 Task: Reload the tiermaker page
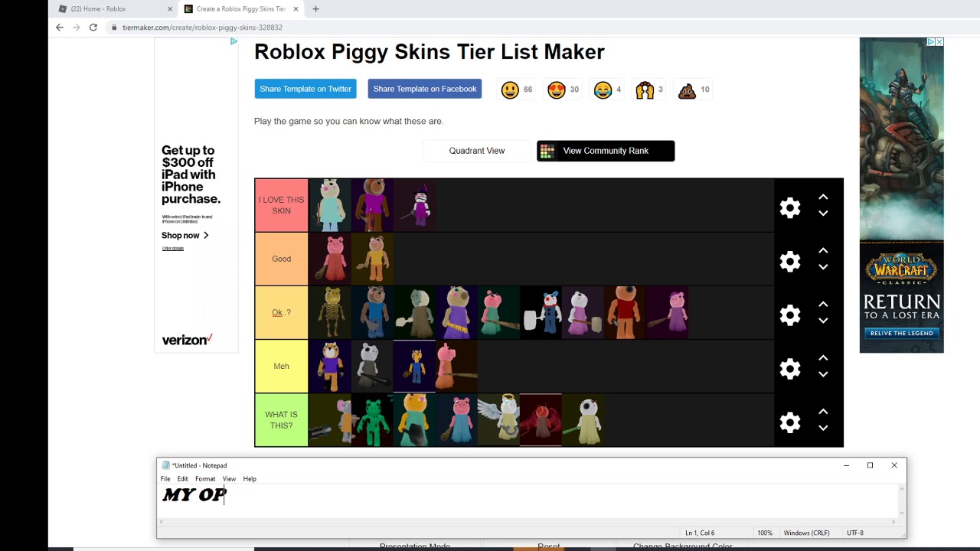93,27
